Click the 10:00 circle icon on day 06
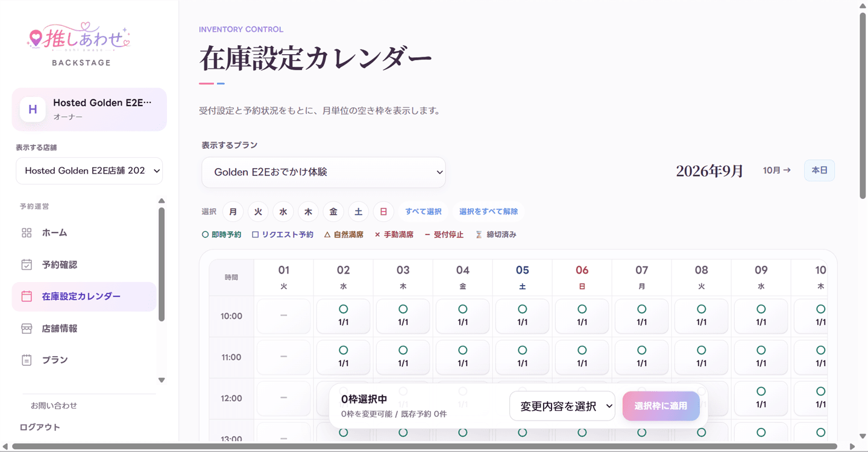The width and height of the screenshot is (868, 452). (582, 309)
